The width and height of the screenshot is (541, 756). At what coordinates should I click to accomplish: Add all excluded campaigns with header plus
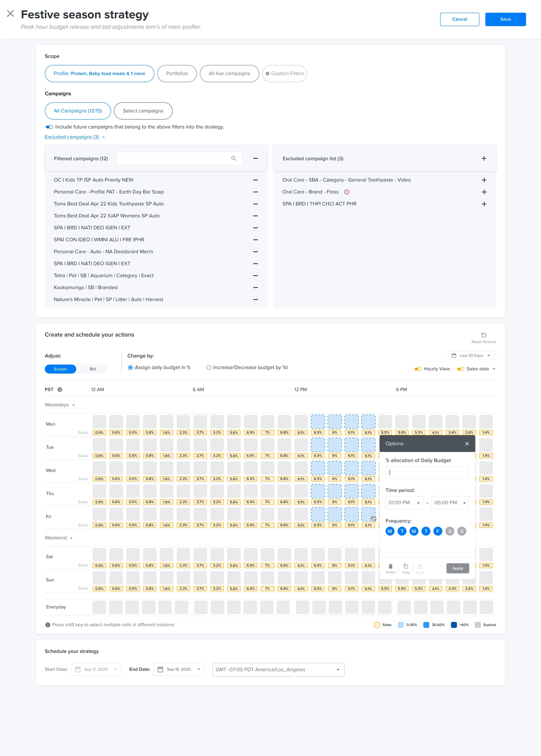pos(484,159)
